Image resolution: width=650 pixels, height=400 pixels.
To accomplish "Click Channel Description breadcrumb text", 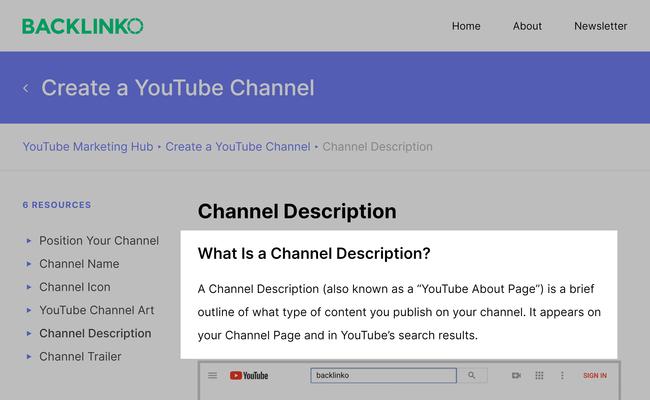I will [377, 147].
